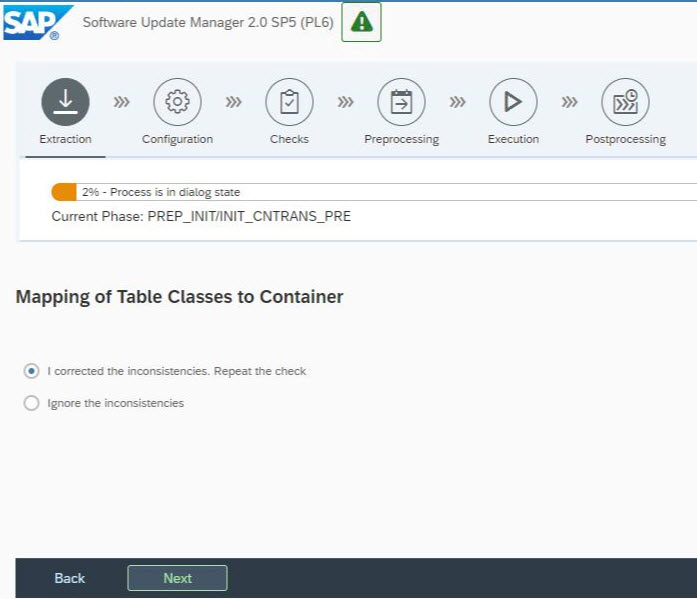The image size is (697, 599).
Task: Click the chevron arrows between Extraction and Configuration
Action: [121, 102]
